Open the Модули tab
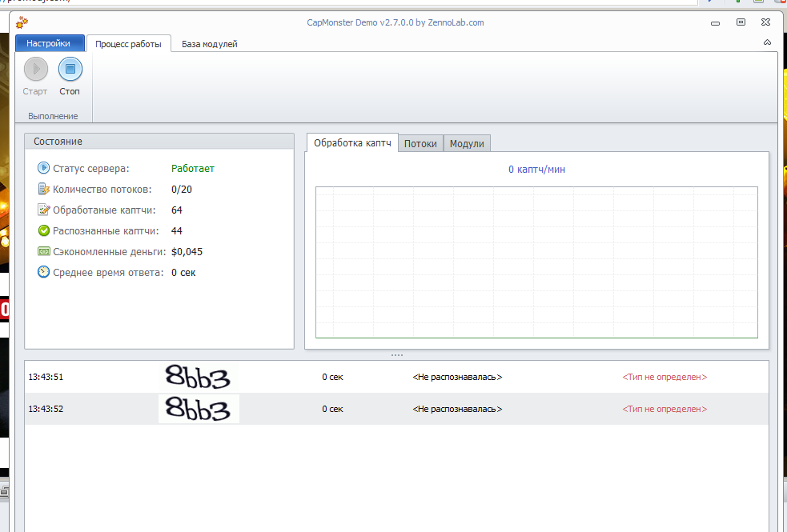787x532 pixels. click(467, 144)
